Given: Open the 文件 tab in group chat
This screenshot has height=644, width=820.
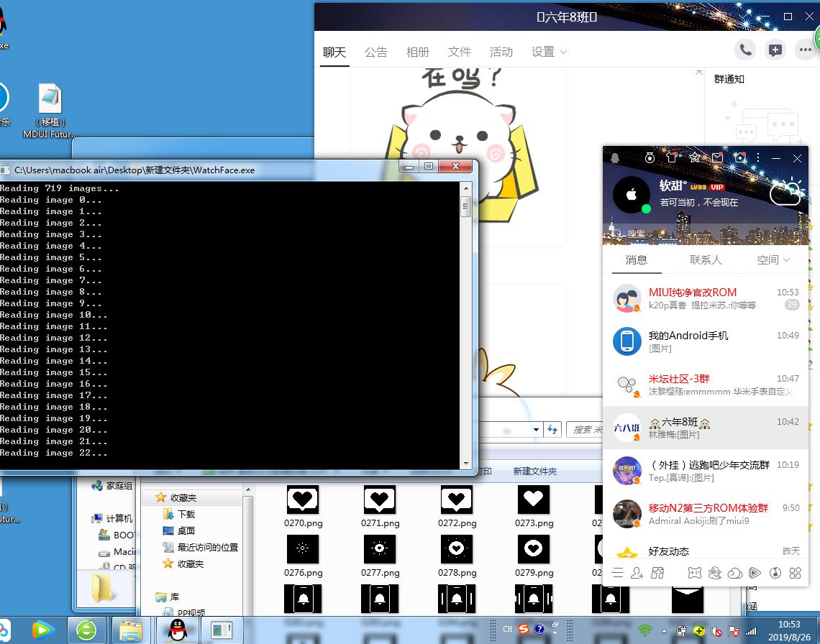Looking at the screenshot, I should tap(459, 52).
